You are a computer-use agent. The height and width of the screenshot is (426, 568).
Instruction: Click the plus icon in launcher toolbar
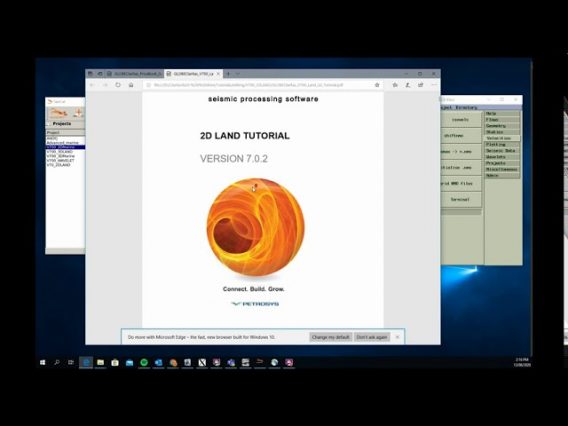78,113
